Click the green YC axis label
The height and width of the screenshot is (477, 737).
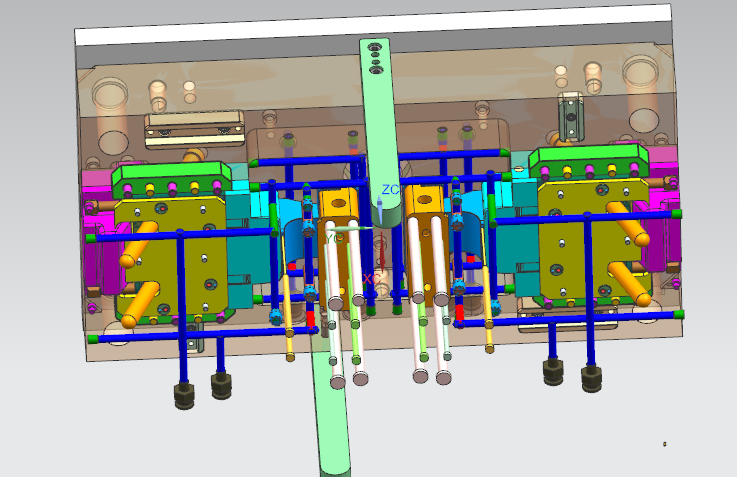click(x=334, y=238)
